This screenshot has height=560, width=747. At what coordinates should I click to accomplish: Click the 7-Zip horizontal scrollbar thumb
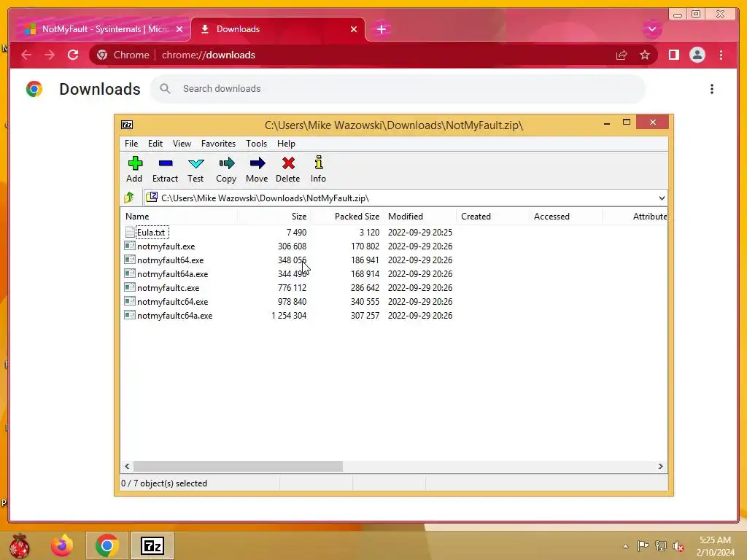pyautogui.click(x=238, y=466)
